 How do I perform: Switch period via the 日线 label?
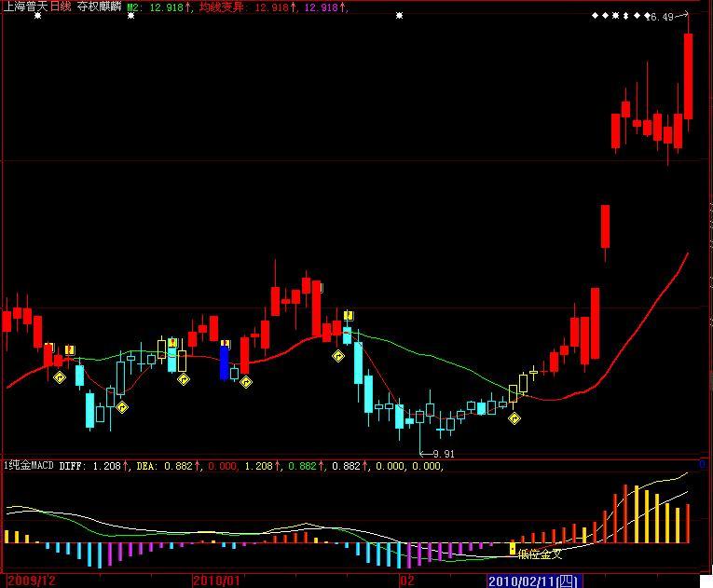(60, 7)
